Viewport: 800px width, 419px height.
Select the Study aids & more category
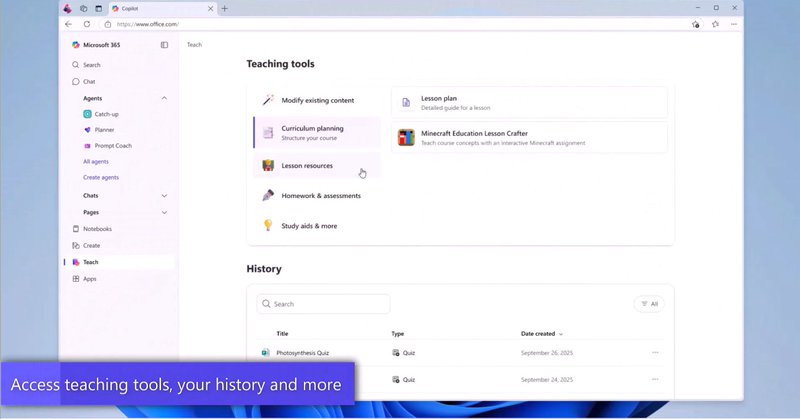tap(317, 226)
